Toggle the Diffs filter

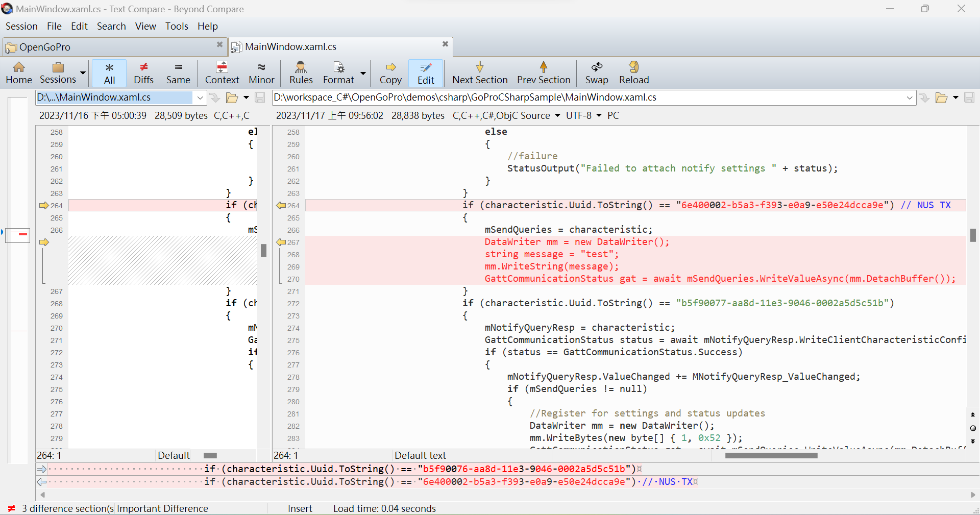(143, 72)
